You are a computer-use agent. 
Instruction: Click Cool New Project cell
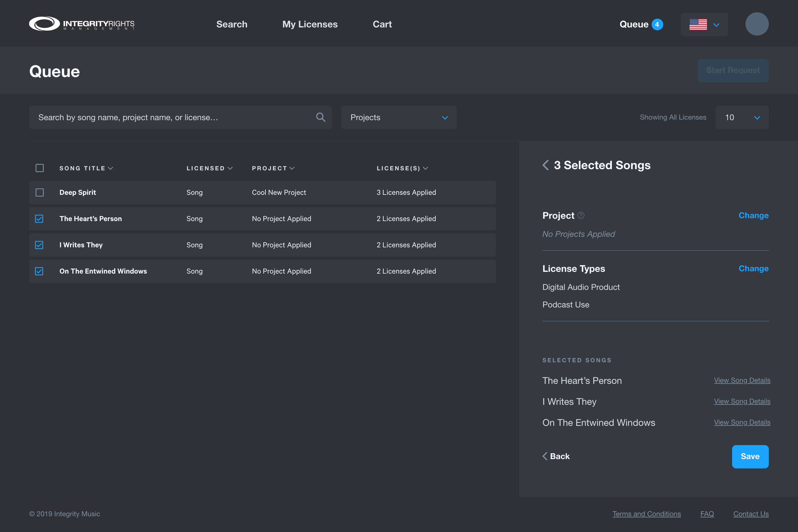[279, 192]
